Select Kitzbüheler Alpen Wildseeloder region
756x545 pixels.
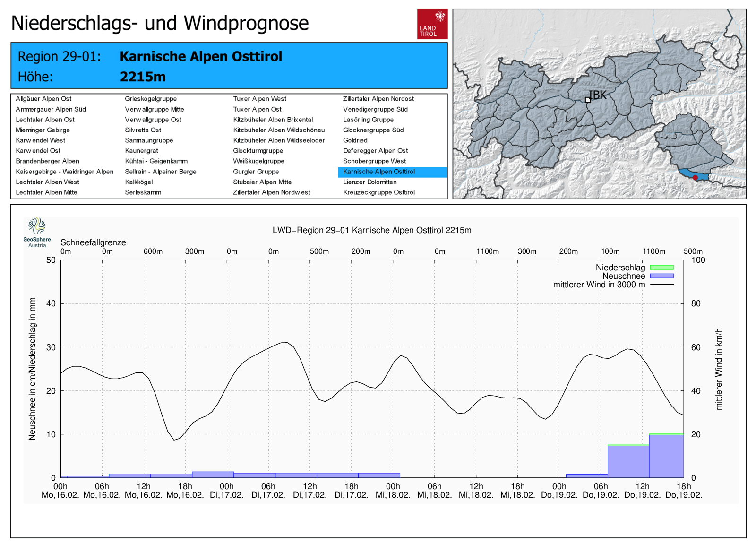279,140
